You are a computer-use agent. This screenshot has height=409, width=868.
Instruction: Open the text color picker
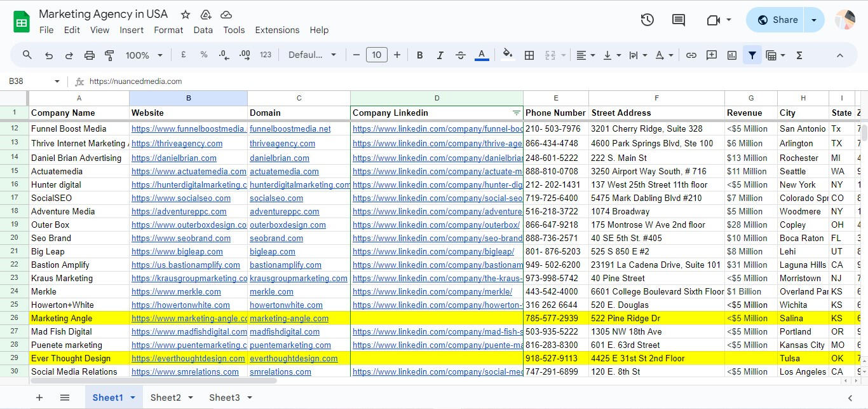(482, 55)
